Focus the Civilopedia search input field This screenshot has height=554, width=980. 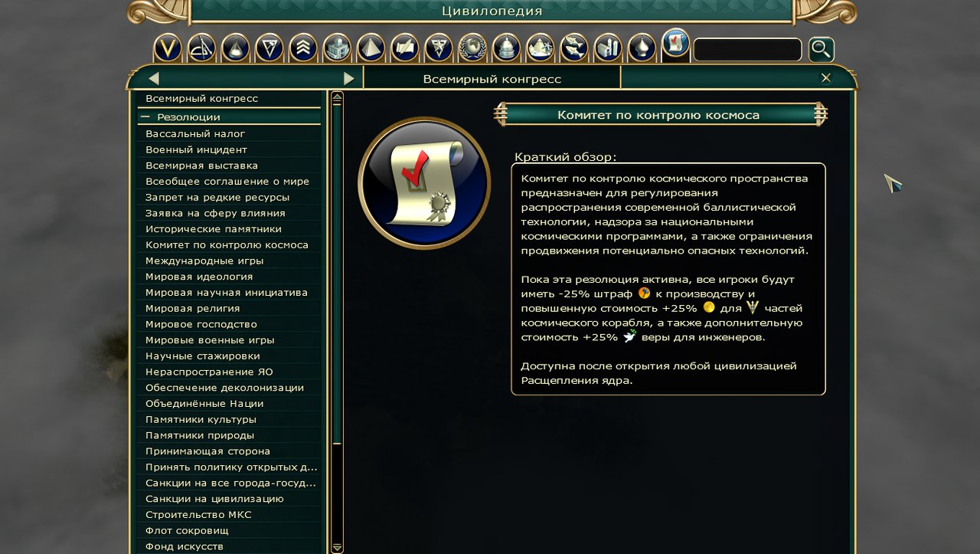[747, 50]
